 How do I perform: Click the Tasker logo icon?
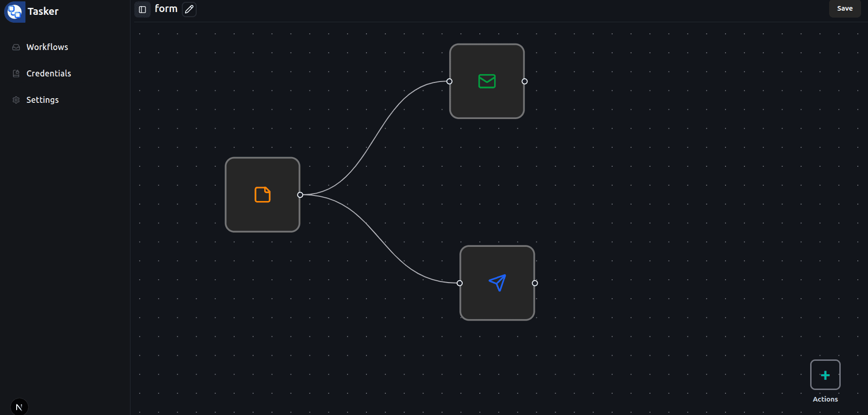pos(14,12)
